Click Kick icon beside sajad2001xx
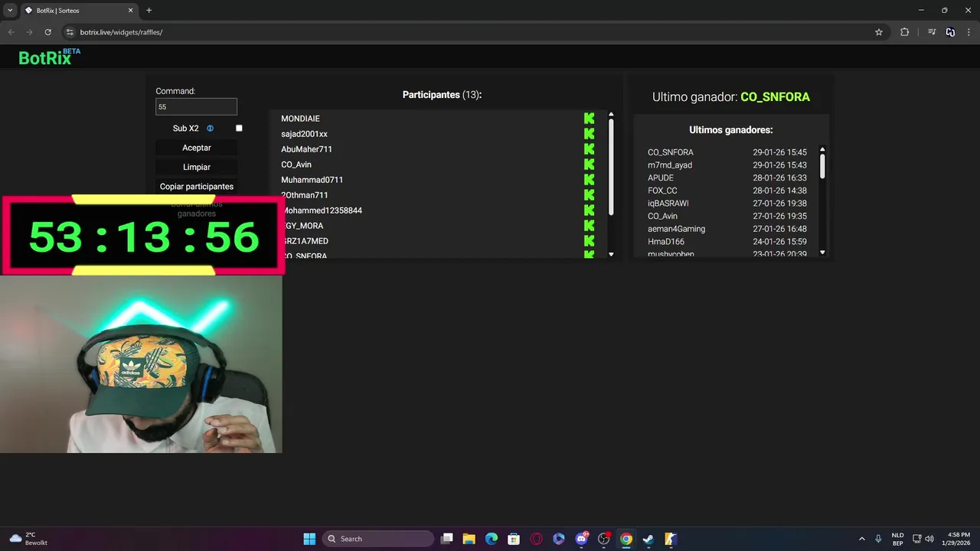980x551 pixels. (x=589, y=134)
